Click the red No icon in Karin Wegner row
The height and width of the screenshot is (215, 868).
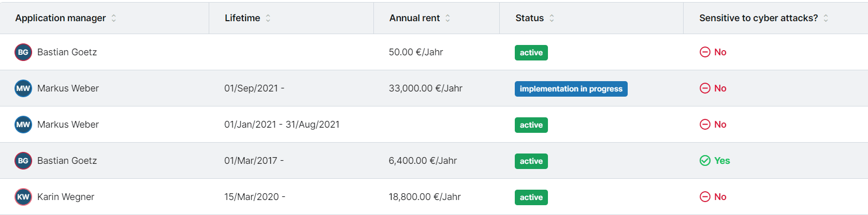coord(705,197)
